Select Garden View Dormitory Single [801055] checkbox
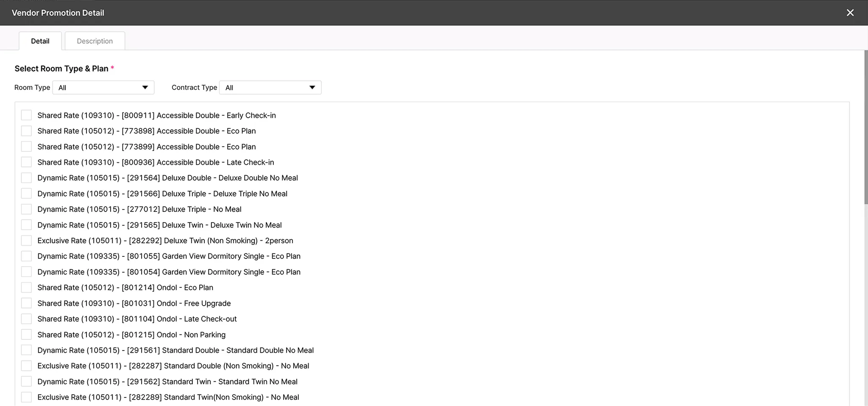The image size is (868, 406). (26, 256)
